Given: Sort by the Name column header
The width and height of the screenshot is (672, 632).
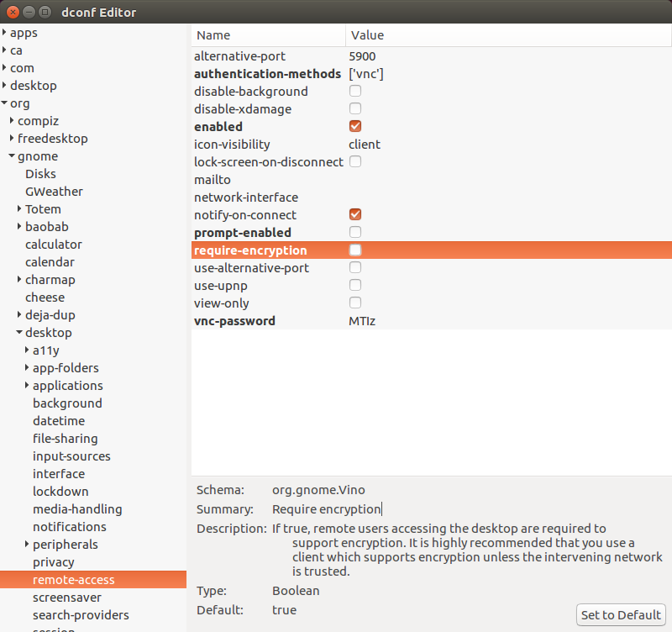Looking at the screenshot, I should click(x=268, y=35).
